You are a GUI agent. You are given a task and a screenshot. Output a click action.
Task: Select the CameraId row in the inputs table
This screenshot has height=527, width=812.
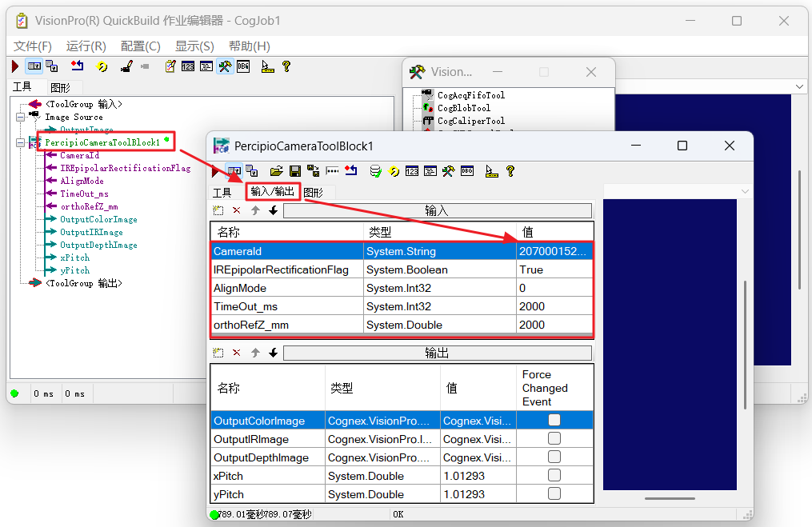(x=402, y=251)
